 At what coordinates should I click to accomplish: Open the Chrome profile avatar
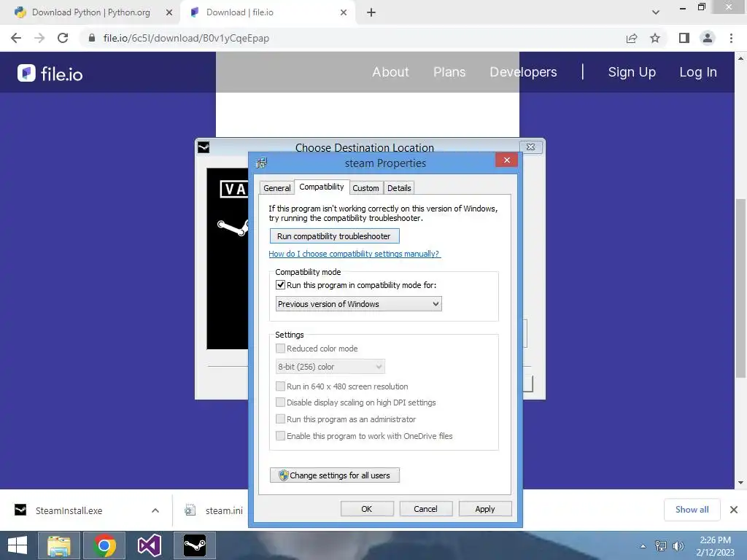point(708,38)
